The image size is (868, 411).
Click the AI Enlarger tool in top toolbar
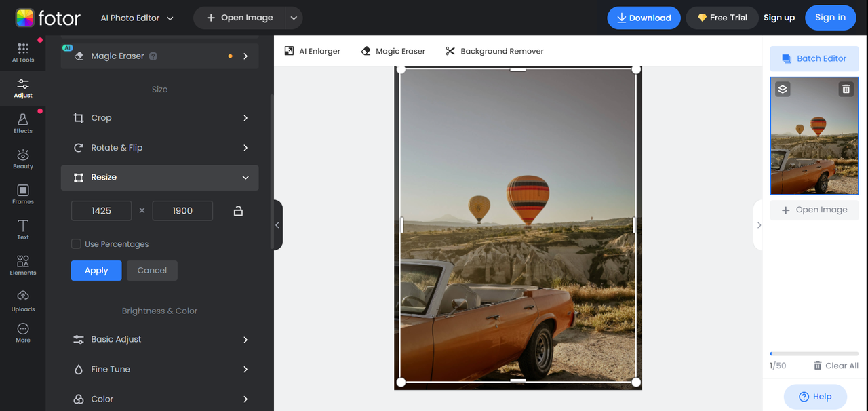(x=313, y=51)
